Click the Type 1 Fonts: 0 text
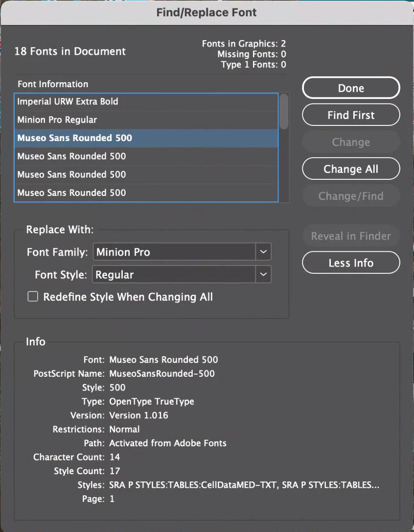The image size is (414, 532). coord(253,65)
